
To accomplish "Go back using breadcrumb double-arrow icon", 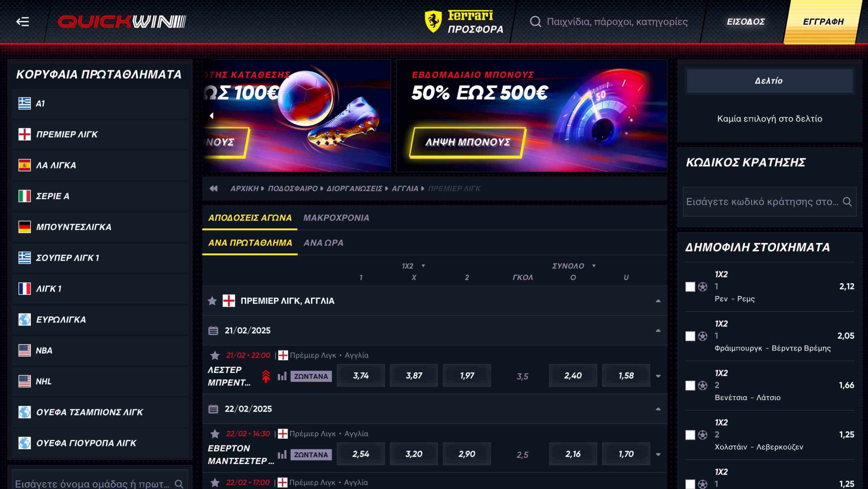I will click(x=213, y=188).
